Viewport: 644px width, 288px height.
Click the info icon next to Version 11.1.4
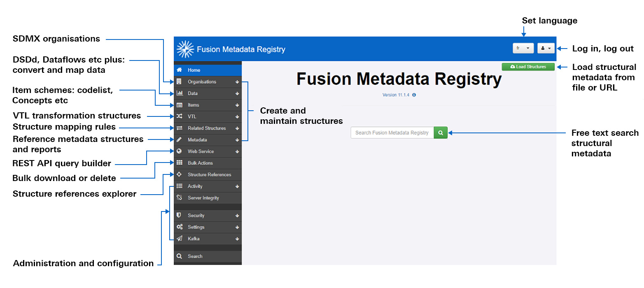(414, 95)
